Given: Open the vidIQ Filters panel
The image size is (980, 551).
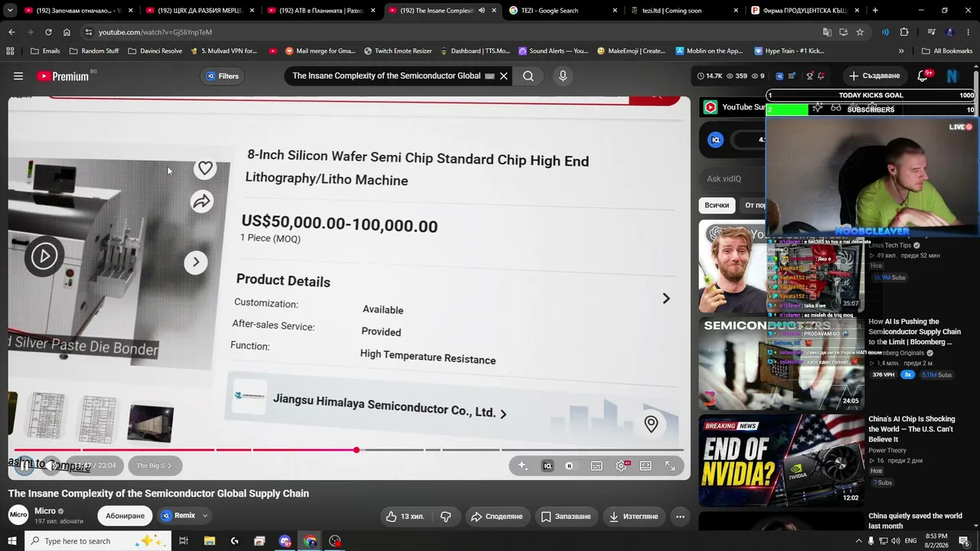Looking at the screenshot, I should (x=223, y=76).
